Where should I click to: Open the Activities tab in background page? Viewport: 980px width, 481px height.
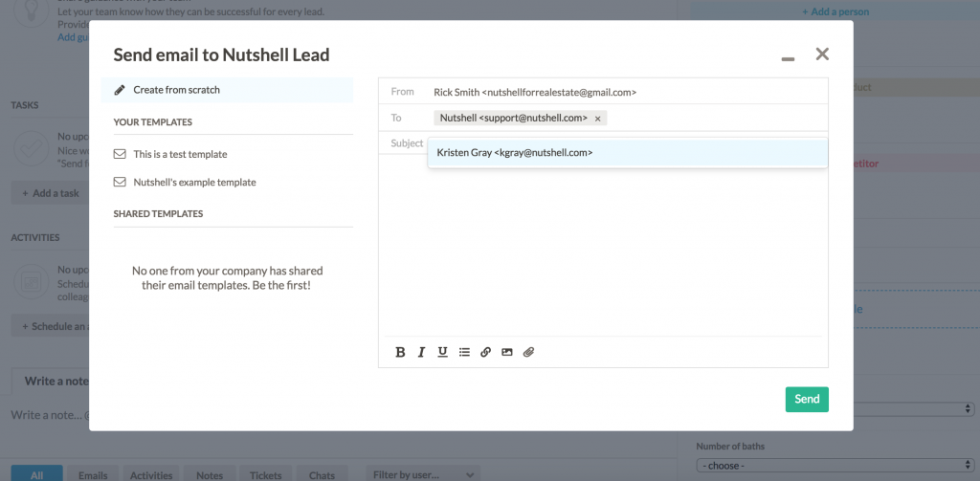click(151, 474)
